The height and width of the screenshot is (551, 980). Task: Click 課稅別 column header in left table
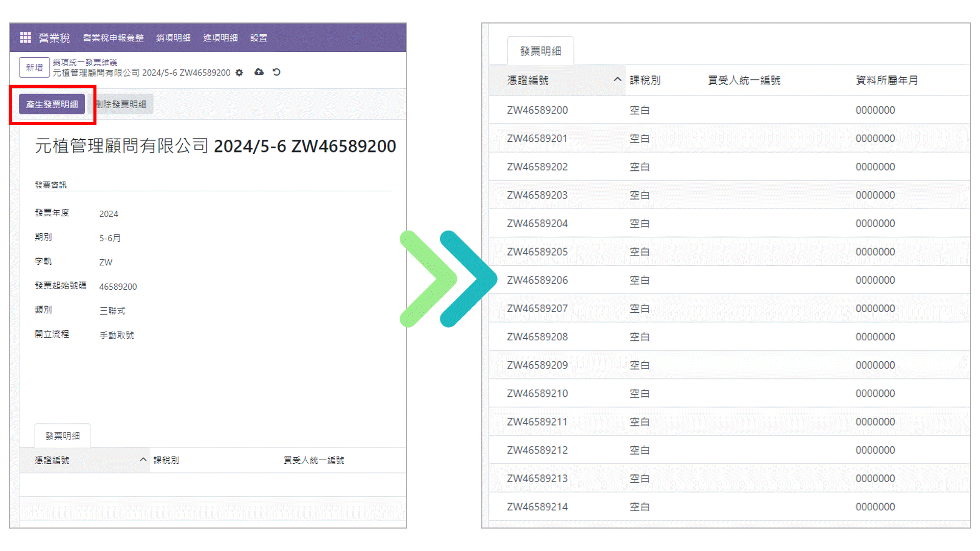166,460
